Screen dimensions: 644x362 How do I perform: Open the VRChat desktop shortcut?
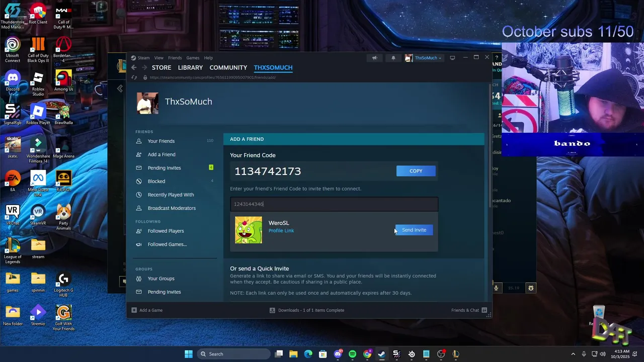pos(13,215)
